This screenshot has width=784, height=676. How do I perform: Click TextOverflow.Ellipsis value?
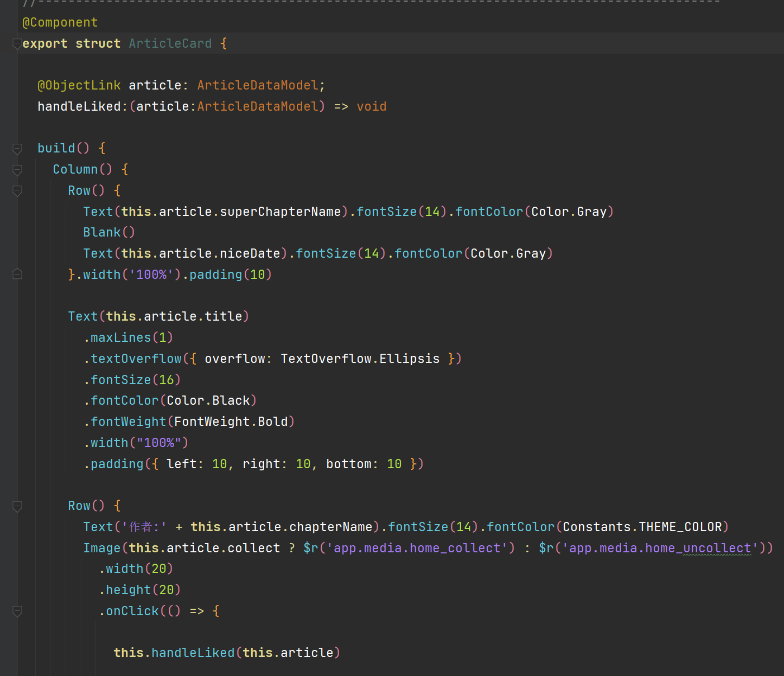tap(360, 359)
